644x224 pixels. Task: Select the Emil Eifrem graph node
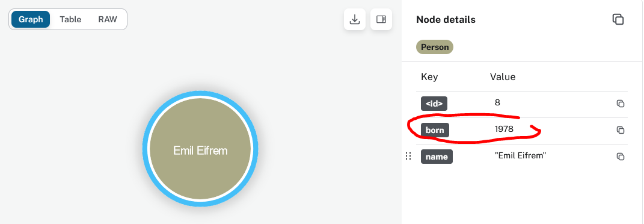pos(200,149)
